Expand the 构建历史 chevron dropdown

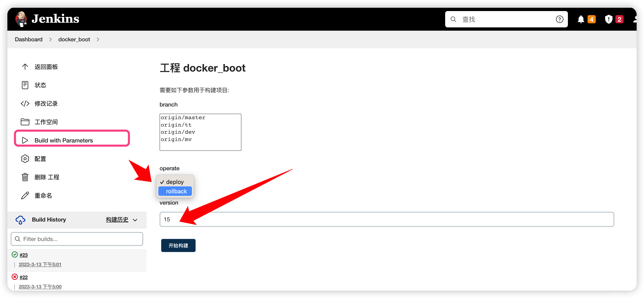(x=135, y=220)
